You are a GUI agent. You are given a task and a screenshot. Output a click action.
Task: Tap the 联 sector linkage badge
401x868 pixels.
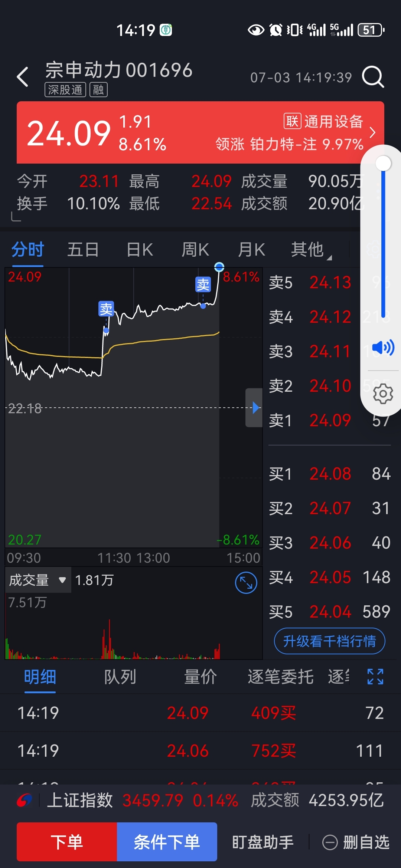pyautogui.click(x=293, y=121)
